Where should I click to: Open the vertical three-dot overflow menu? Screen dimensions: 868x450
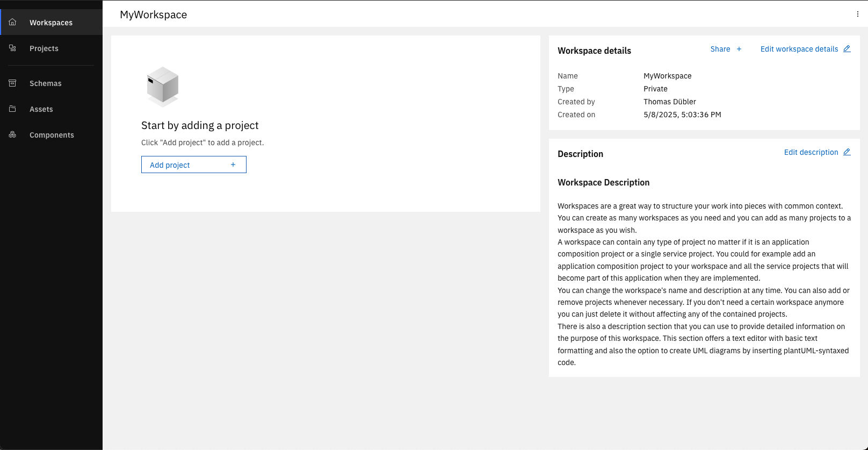(x=857, y=15)
